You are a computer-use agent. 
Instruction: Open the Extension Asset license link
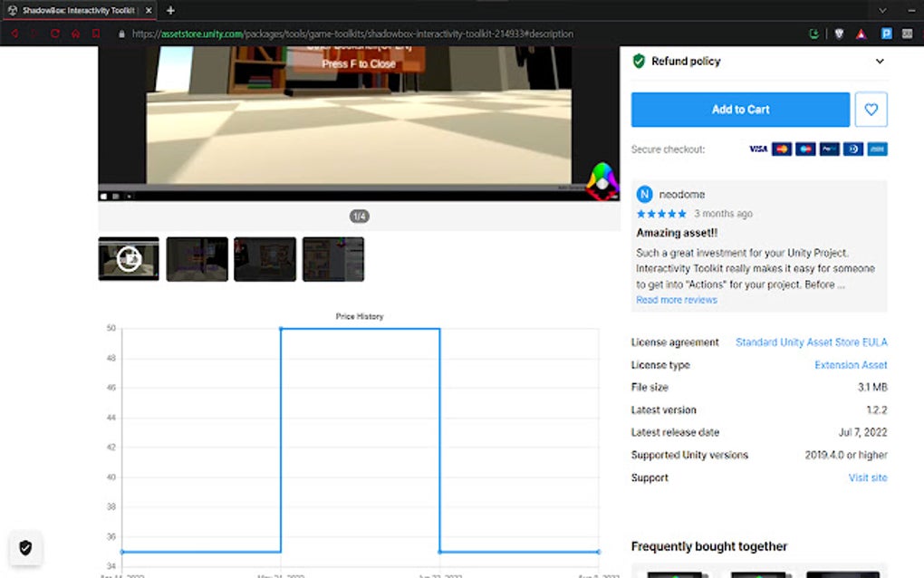tap(851, 365)
